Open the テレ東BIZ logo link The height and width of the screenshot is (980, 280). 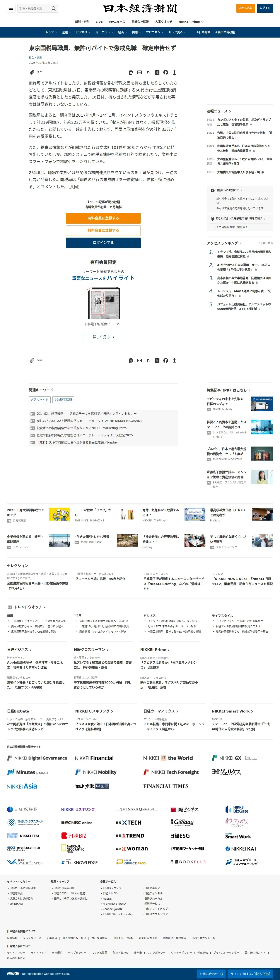tap(74, 835)
